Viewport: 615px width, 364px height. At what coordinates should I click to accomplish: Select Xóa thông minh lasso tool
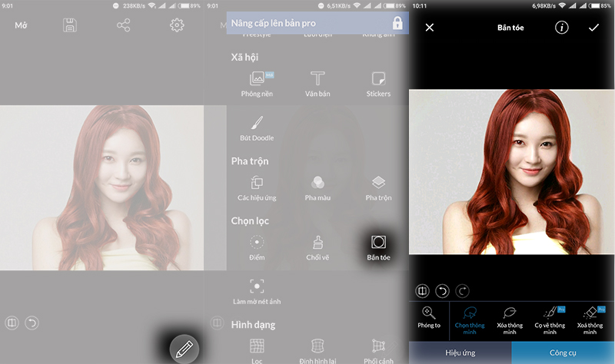click(x=510, y=321)
